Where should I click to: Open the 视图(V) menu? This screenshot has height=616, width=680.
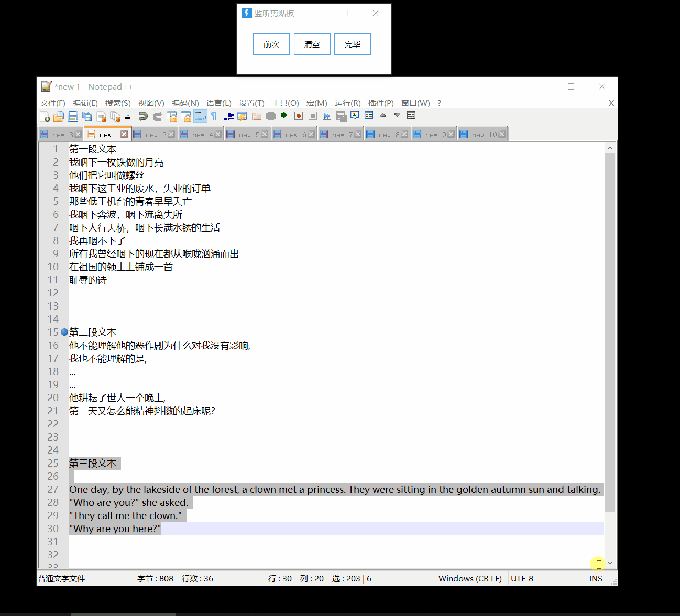pos(151,103)
